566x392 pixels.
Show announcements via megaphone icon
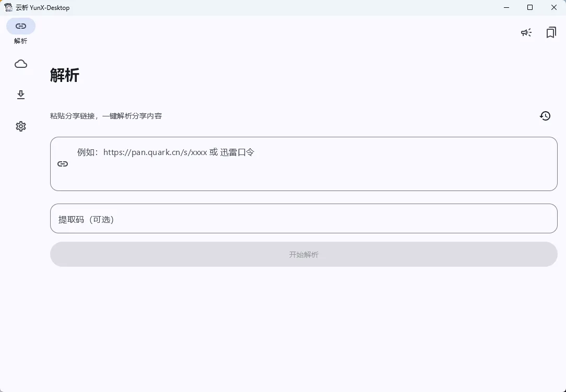pyautogui.click(x=526, y=32)
